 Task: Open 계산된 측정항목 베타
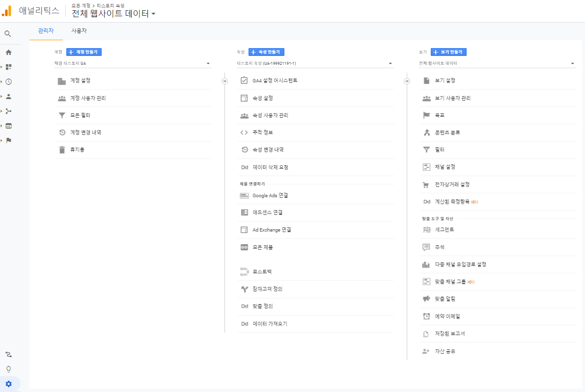(498, 202)
